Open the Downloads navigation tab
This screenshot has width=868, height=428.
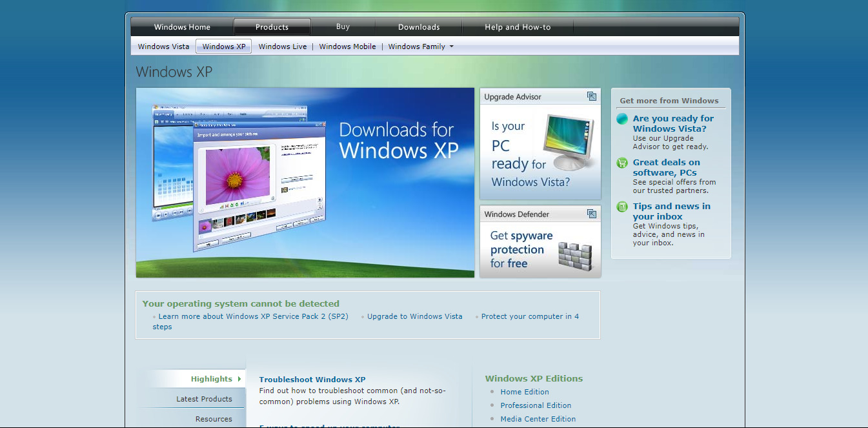tap(419, 27)
